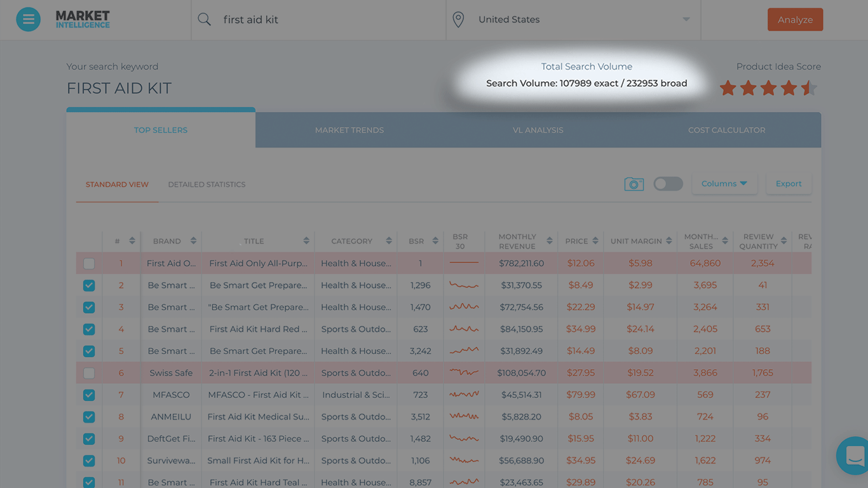Click the $108,054.70 revenue value
The height and width of the screenshot is (488, 868).
tap(522, 373)
